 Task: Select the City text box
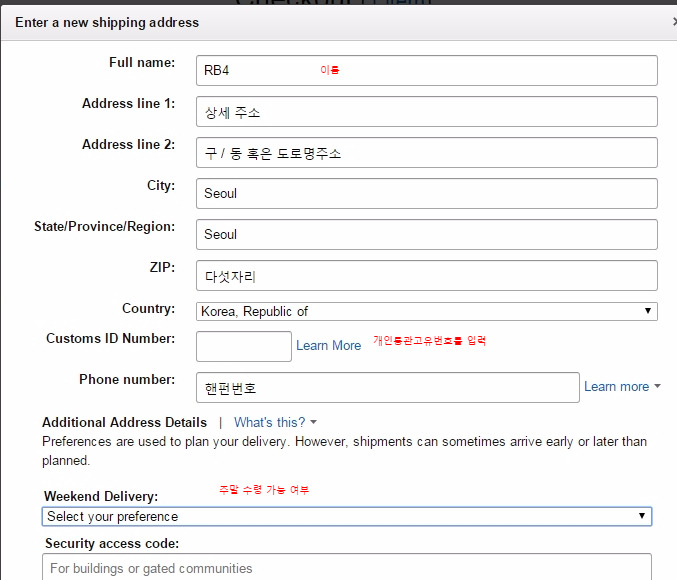[427, 193]
